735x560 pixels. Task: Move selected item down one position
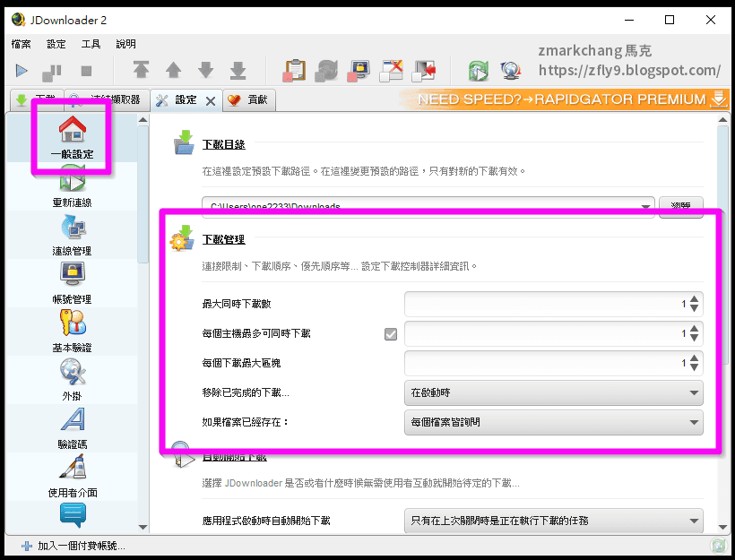pyautogui.click(x=206, y=70)
